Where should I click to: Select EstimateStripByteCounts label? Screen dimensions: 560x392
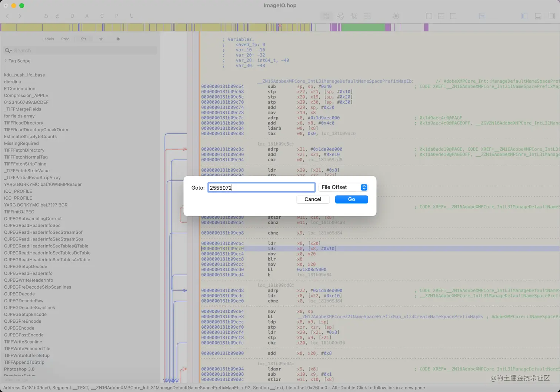pyautogui.click(x=30, y=136)
